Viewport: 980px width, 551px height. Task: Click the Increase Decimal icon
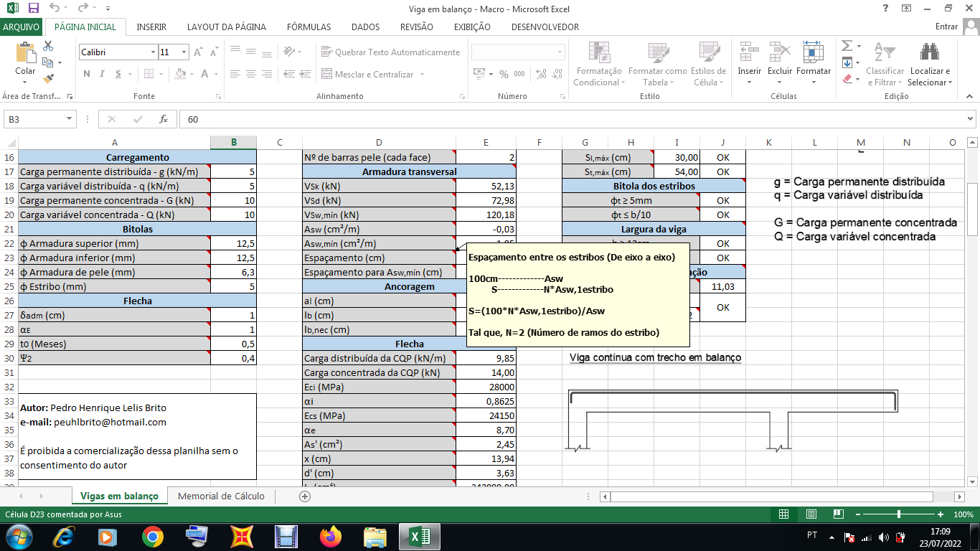pos(540,74)
